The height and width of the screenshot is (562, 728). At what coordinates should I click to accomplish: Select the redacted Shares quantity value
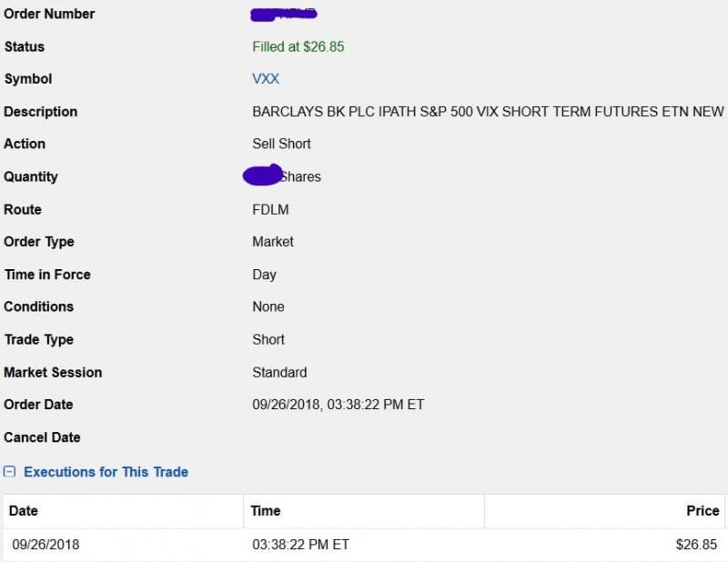[282, 176]
